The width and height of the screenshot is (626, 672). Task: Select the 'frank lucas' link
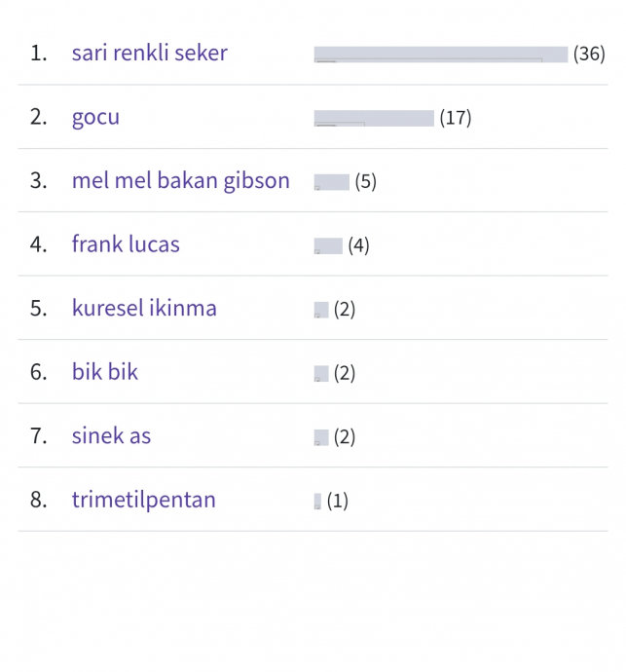point(126,244)
